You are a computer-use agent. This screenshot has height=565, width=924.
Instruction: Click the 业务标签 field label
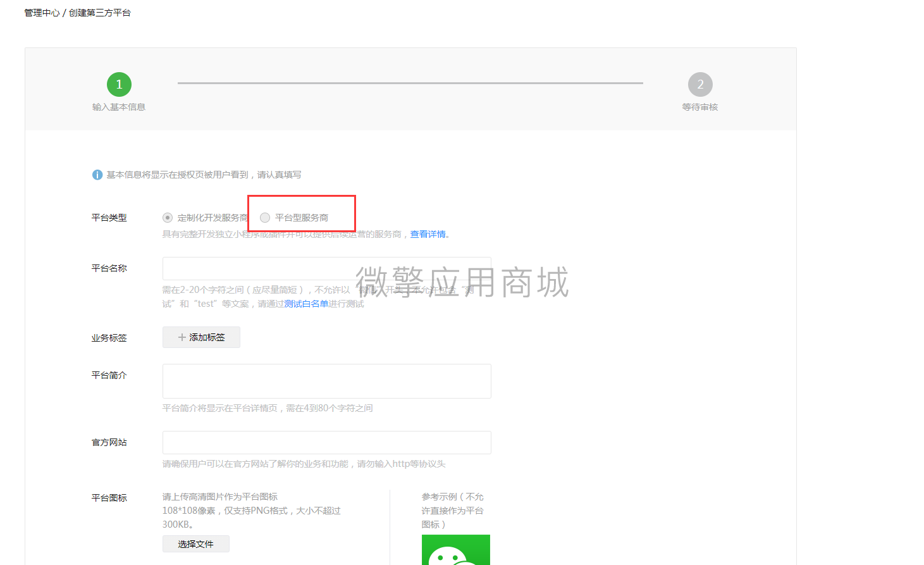click(109, 338)
